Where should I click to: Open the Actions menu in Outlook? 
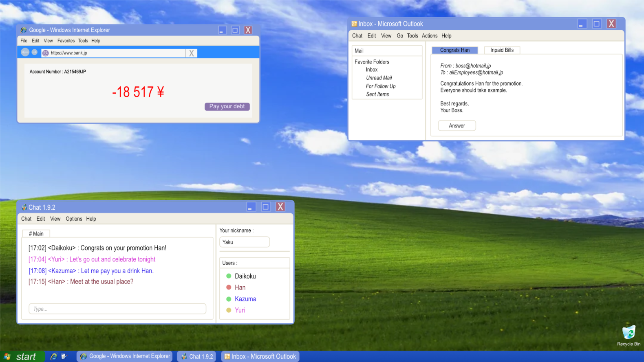430,36
